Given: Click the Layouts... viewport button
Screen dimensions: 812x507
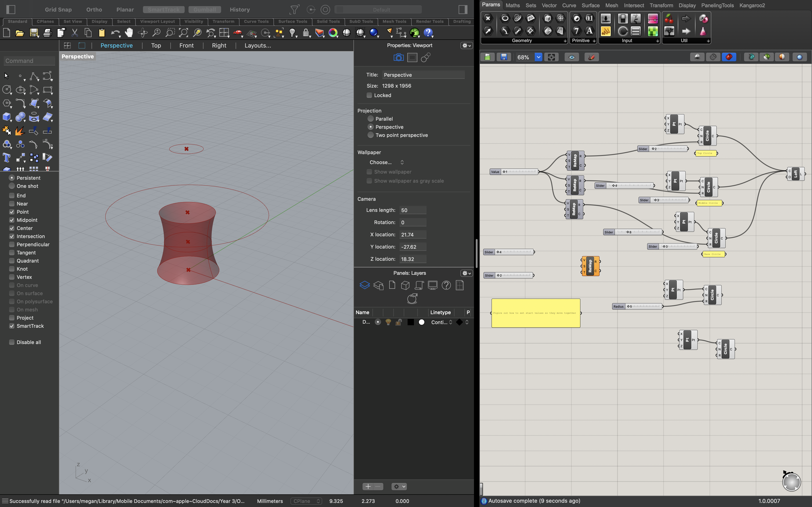Looking at the screenshot, I should tap(257, 45).
